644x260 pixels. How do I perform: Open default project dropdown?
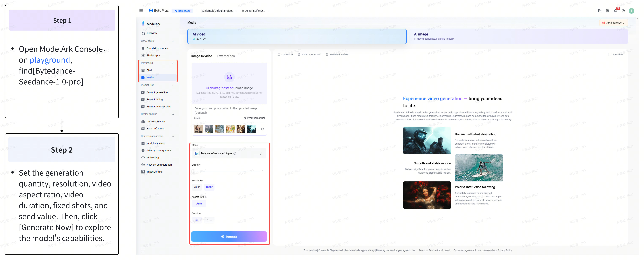click(x=219, y=11)
